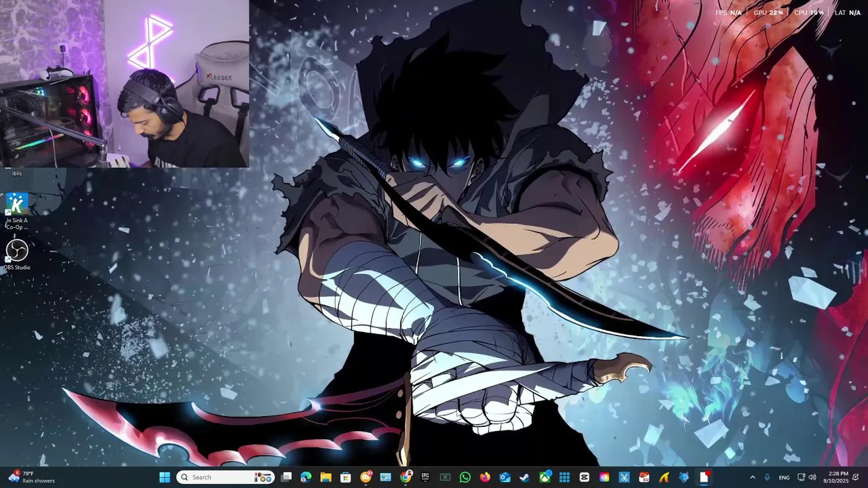
Task: Click the webcam overlay in the corner
Action: pos(124,83)
